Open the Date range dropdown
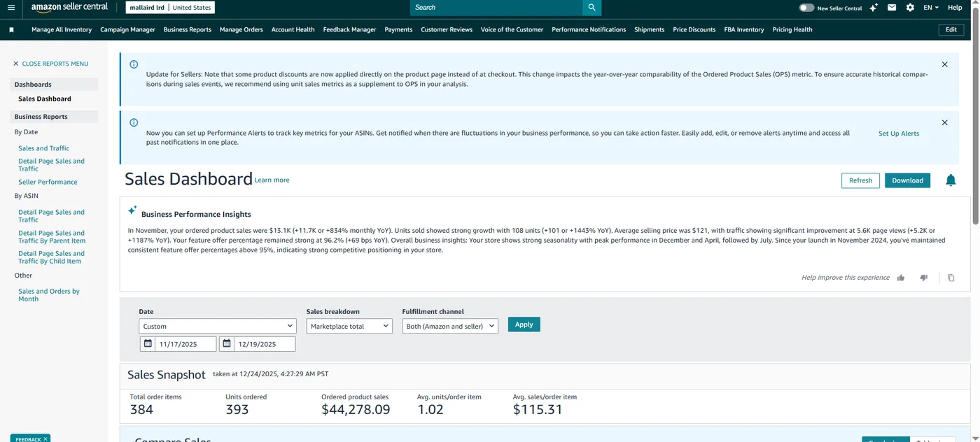 tap(218, 326)
